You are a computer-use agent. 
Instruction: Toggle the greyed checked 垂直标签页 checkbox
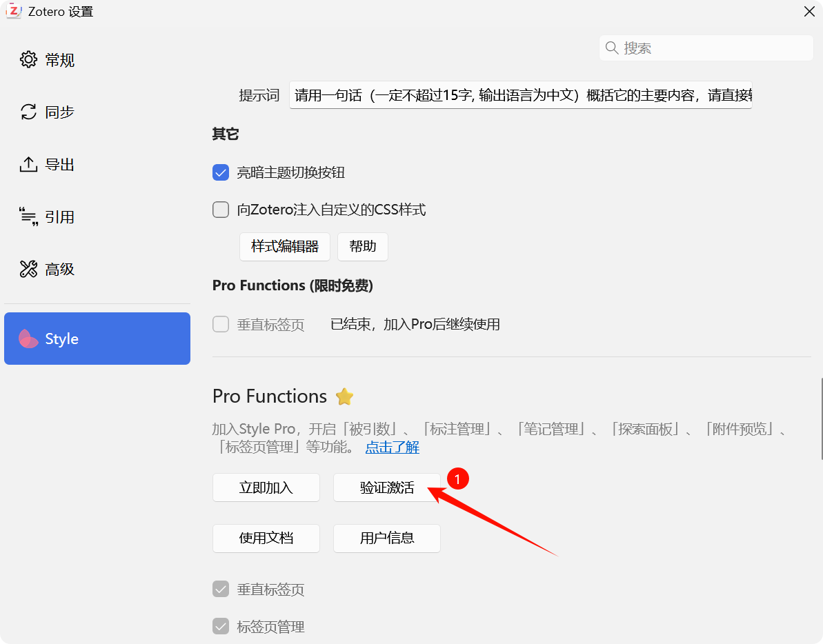point(221,590)
